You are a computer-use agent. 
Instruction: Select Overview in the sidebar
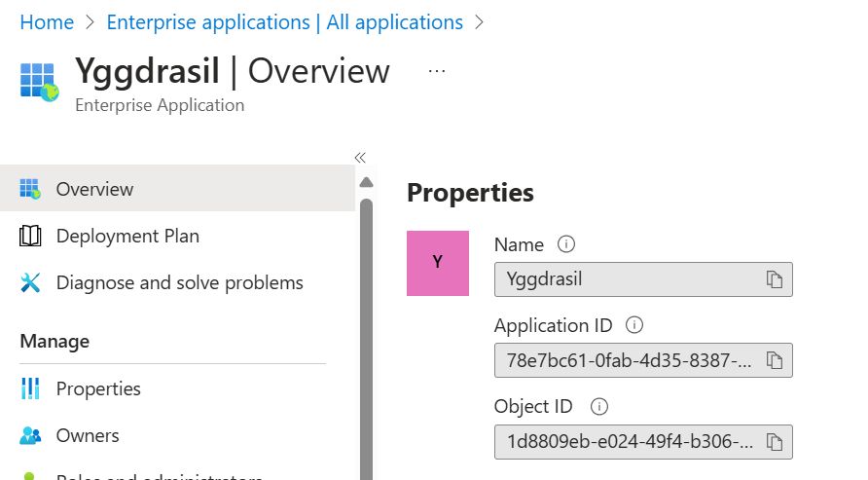pyautogui.click(x=177, y=188)
